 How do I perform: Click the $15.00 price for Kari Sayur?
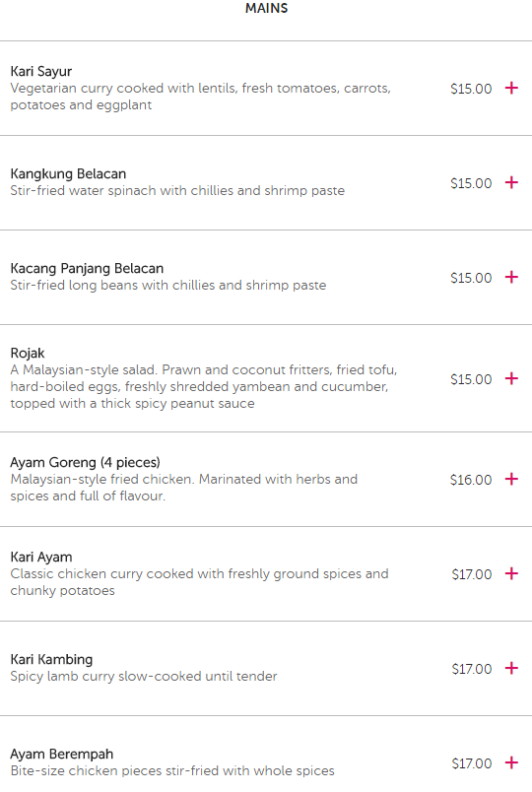point(471,89)
